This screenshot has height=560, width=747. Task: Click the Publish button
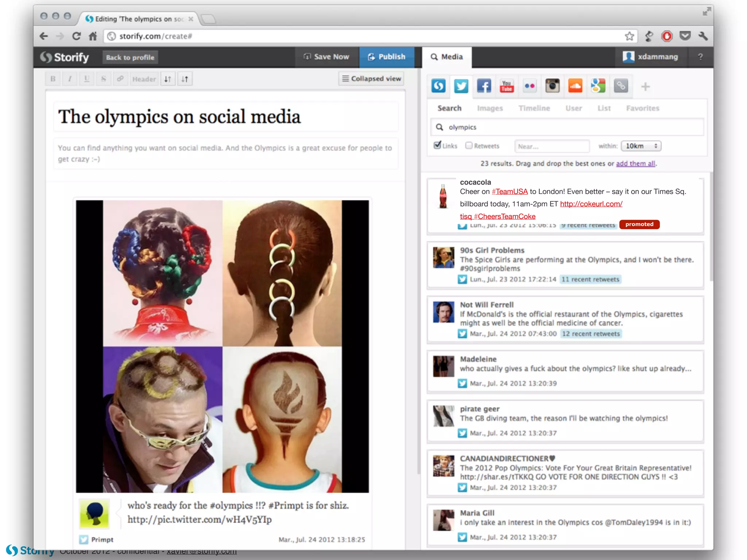(387, 57)
